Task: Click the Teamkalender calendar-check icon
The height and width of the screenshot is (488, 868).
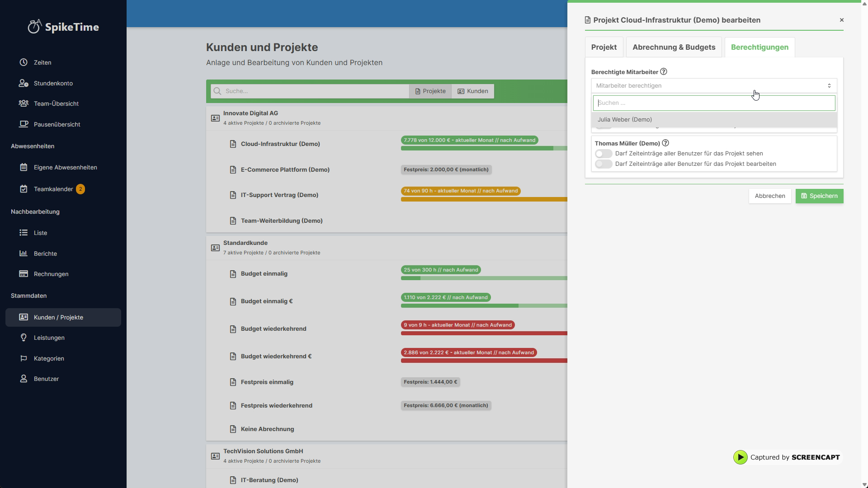Action: (24, 189)
